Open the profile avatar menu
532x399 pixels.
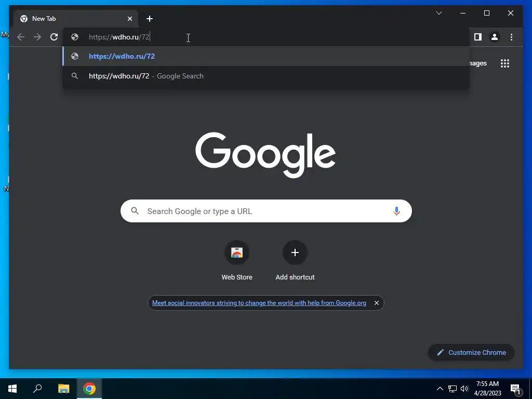coord(495,37)
